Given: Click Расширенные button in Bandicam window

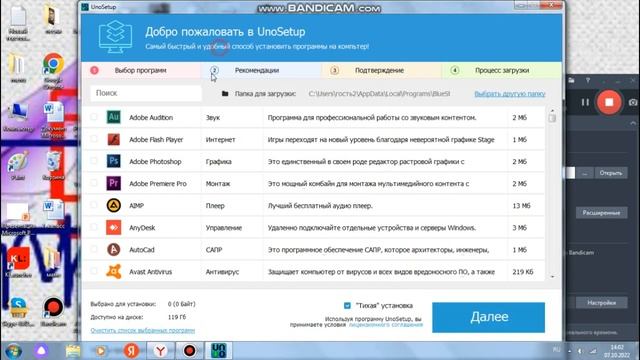Looking at the screenshot, I should pos(601,213).
